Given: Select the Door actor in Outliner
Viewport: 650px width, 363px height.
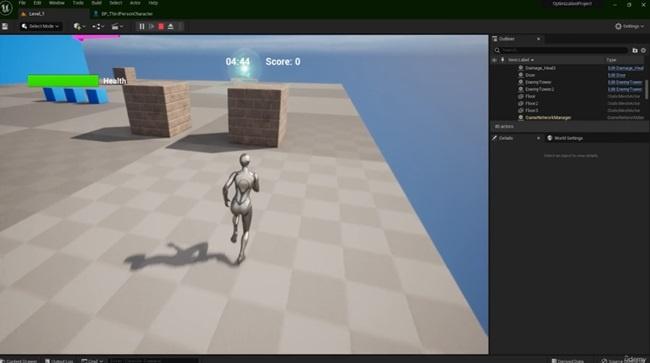Looking at the screenshot, I should tap(530, 75).
